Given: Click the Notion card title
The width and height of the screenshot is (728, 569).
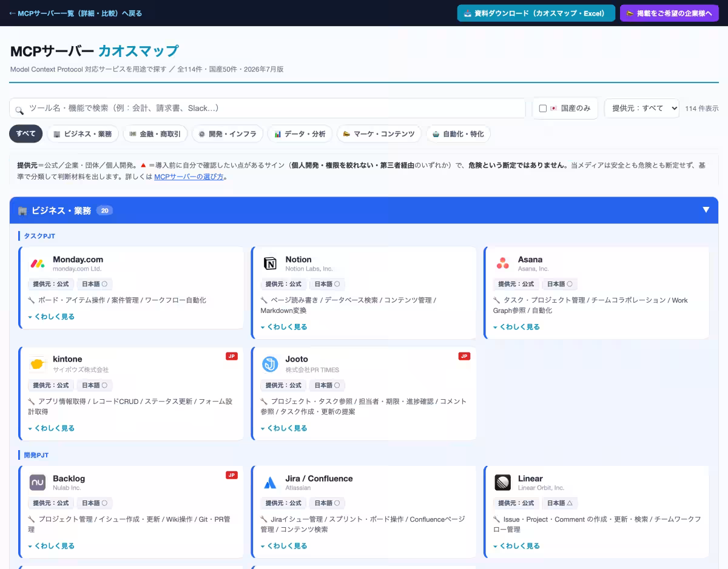Looking at the screenshot, I should click(298, 259).
